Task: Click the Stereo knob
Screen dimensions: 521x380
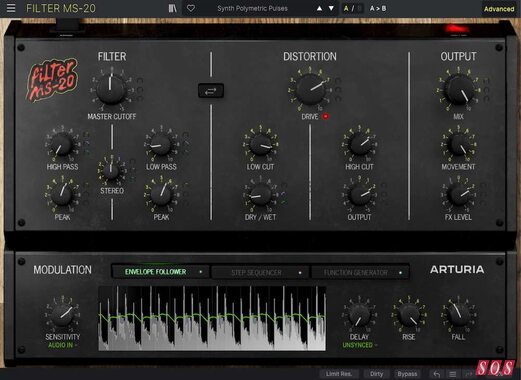Action: [x=112, y=171]
